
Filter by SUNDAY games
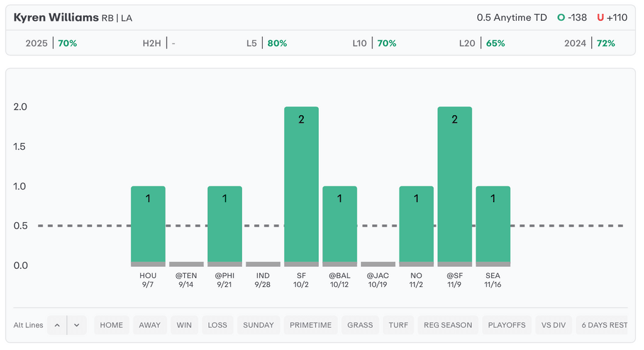click(258, 325)
